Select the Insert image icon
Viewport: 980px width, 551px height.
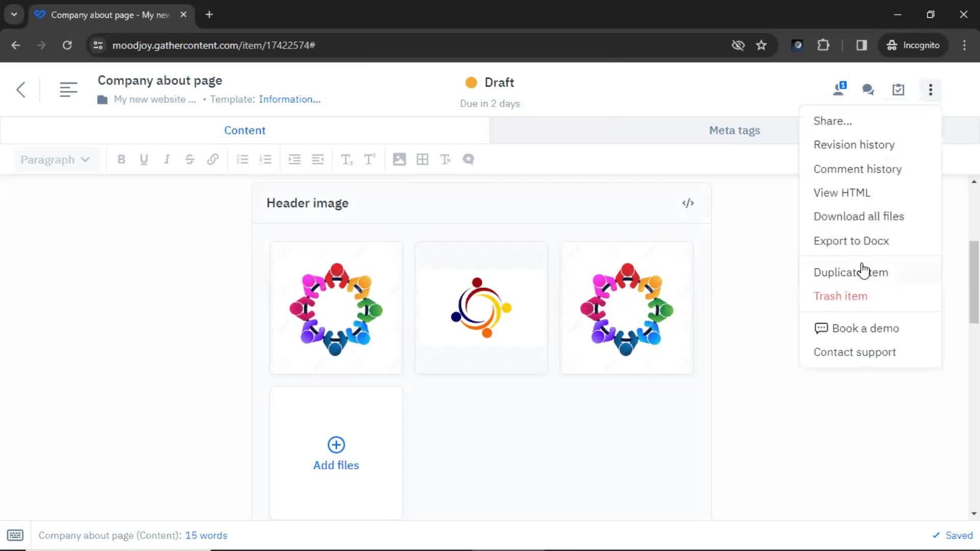pos(399,160)
